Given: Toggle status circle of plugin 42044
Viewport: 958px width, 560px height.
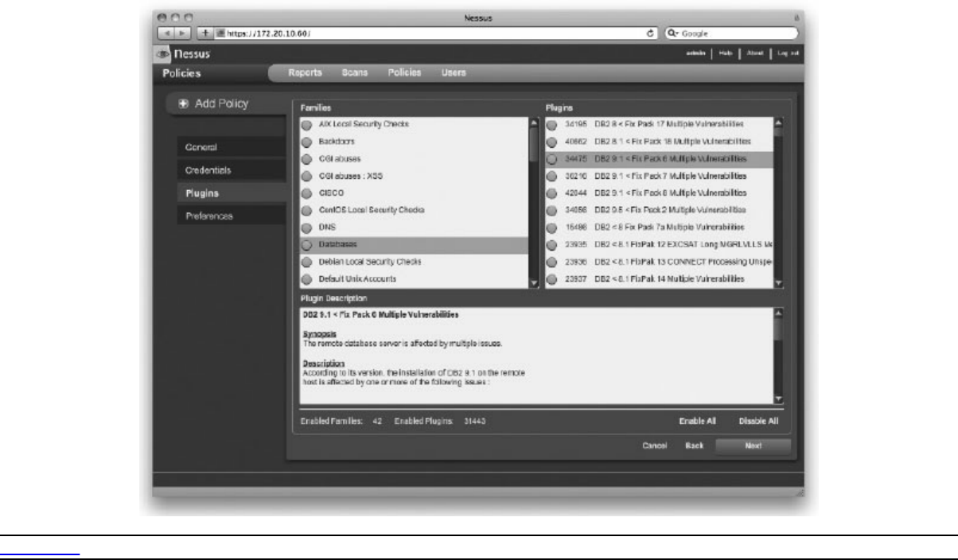Looking at the screenshot, I should coord(552,193).
